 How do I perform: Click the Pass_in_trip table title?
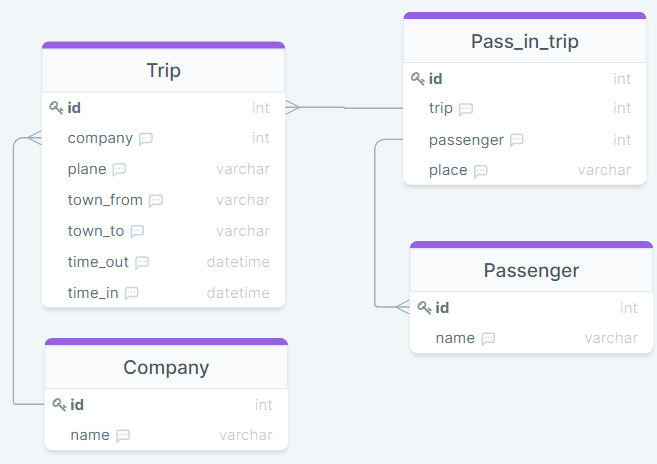524,41
